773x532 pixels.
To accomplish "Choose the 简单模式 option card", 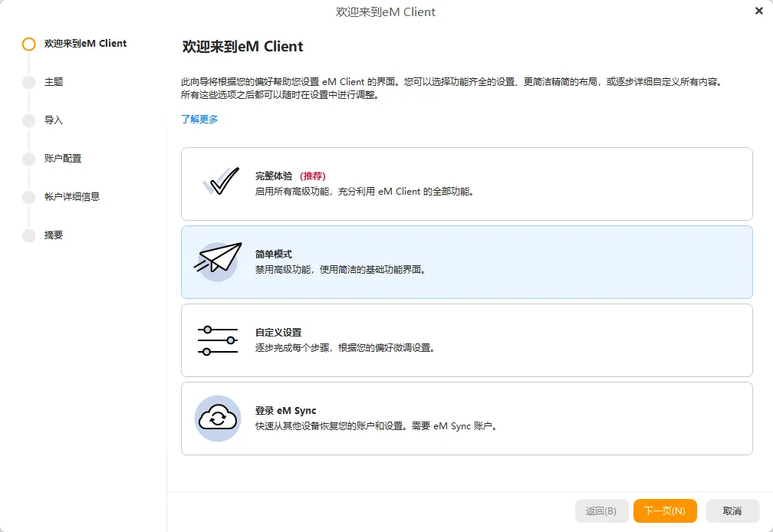I will [x=466, y=262].
